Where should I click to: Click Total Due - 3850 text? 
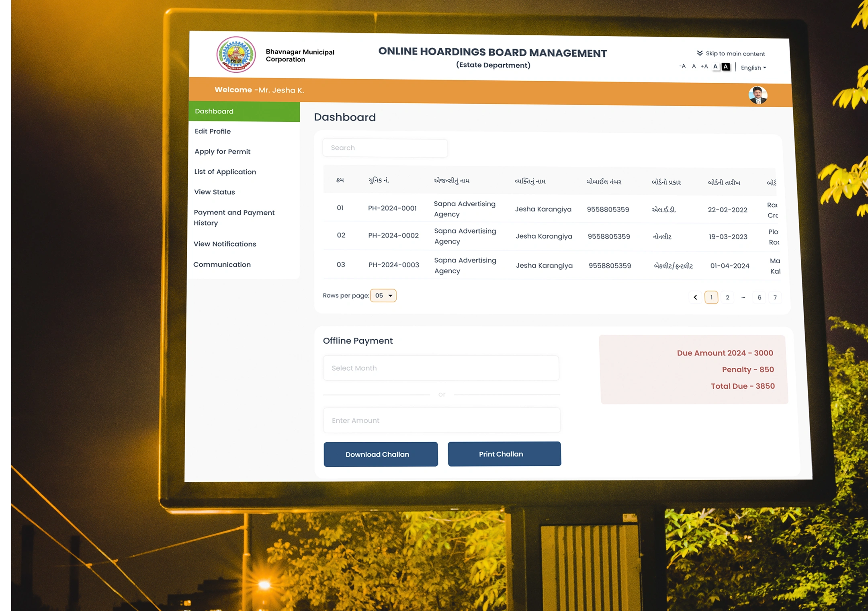pyautogui.click(x=743, y=386)
